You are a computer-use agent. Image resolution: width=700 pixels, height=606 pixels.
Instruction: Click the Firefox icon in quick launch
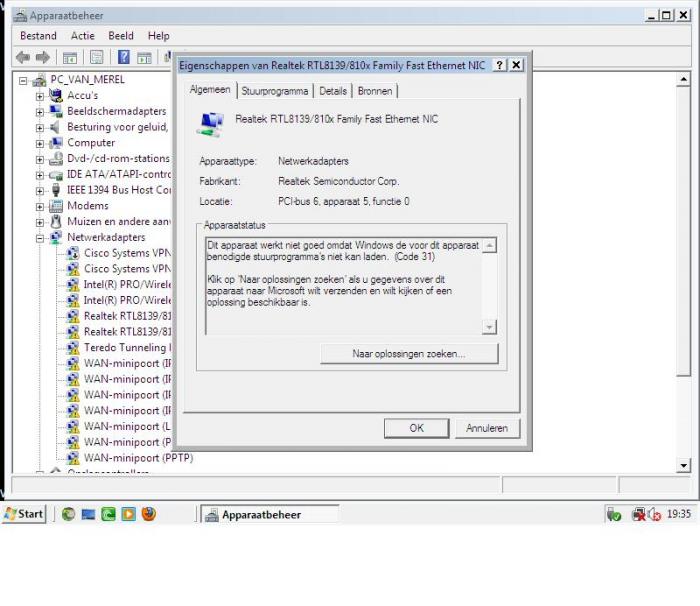click(x=149, y=514)
